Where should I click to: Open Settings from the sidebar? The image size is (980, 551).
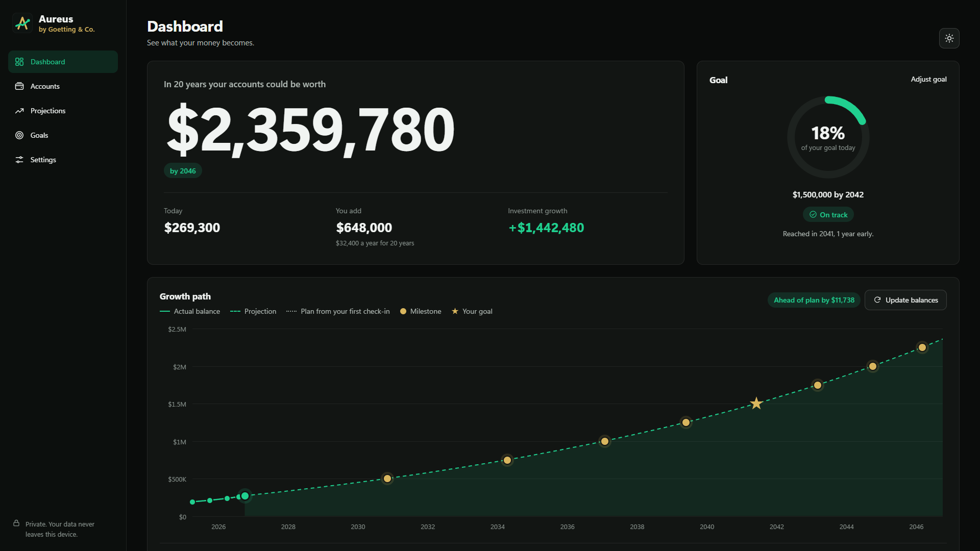(63, 160)
